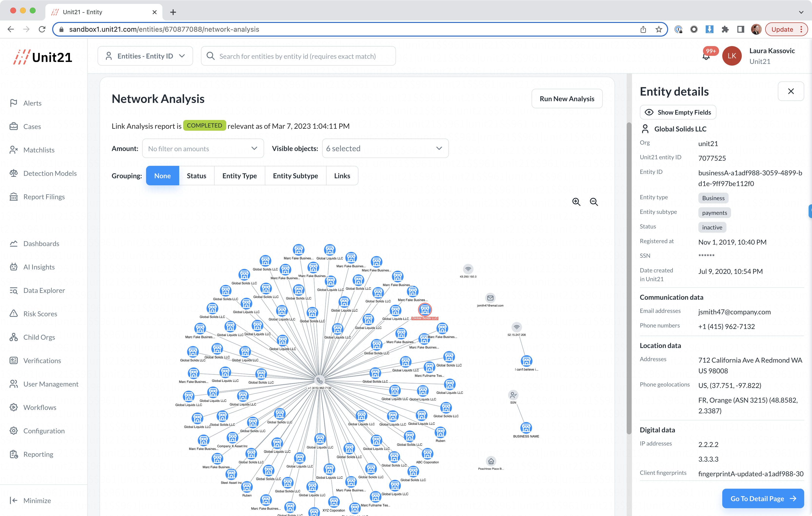Open the Risk Scores menu item
The image size is (812, 516).
click(x=40, y=314)
